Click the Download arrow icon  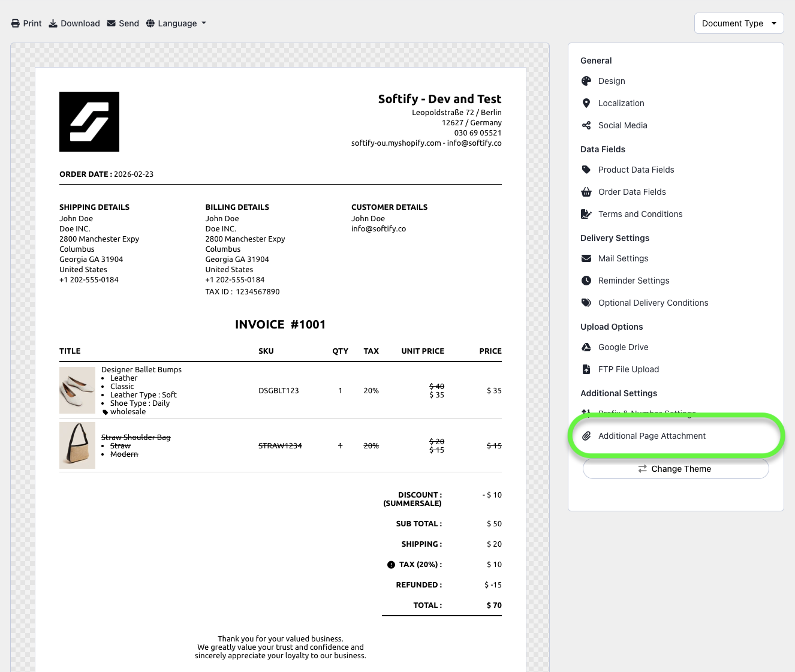click(53, 23)
